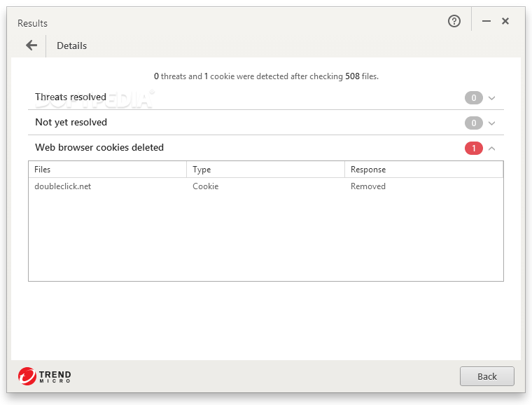Click the Back button
Viewport: 532px width, 405px height.
click(x=487, y=376)
